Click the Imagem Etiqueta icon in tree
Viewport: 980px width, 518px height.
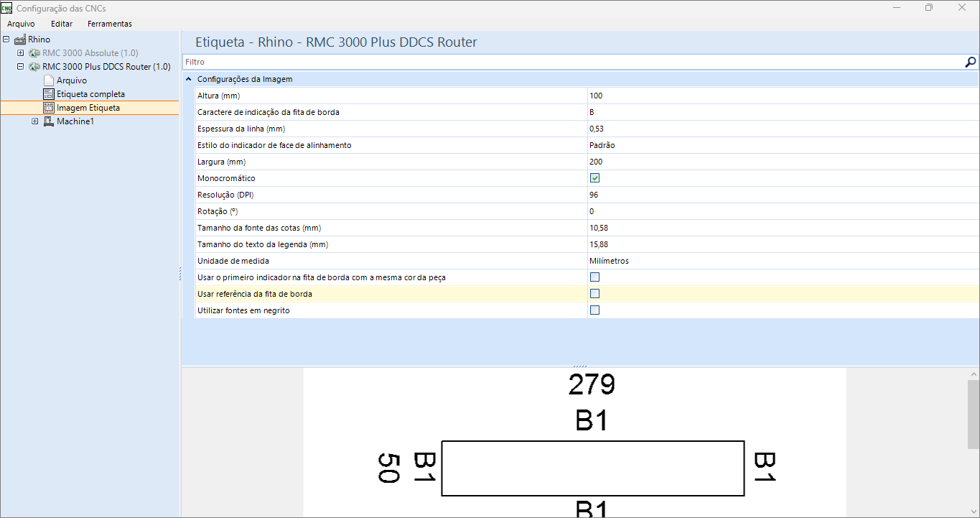click(49, 108)
